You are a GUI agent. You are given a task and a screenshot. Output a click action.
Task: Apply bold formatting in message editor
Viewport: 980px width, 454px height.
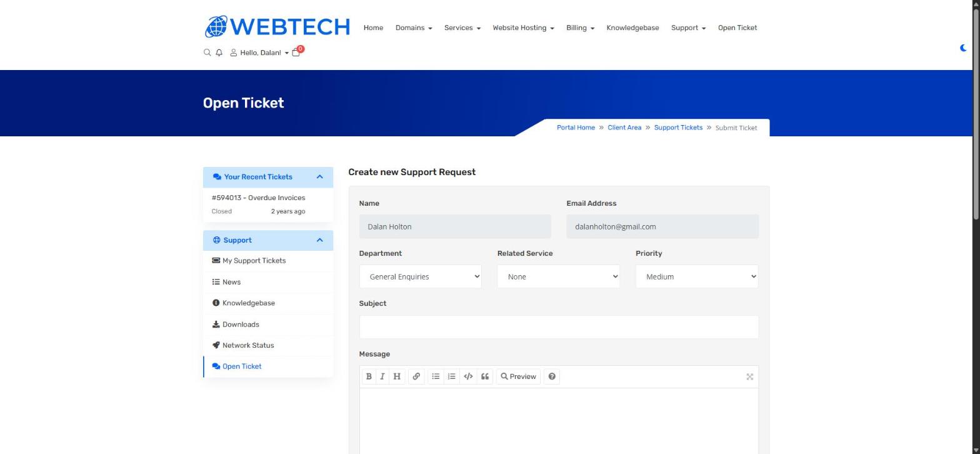[369, 376]
